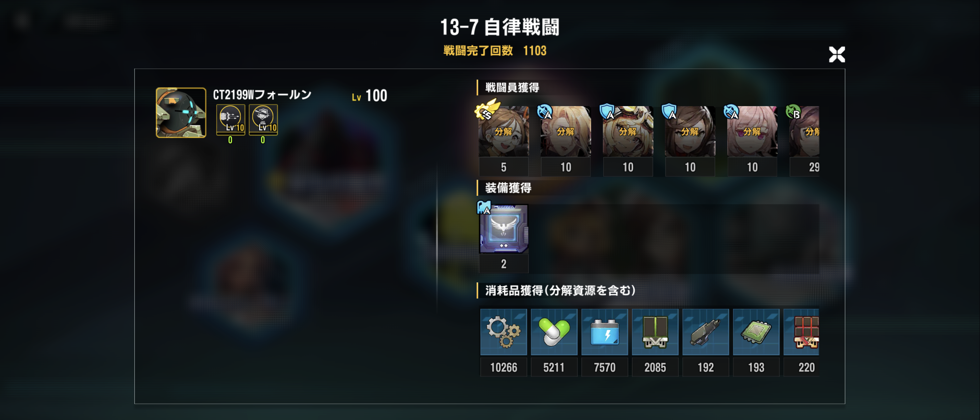Select the first Lv 10 skill icon
This screenshot has height=420, width=980.
click(230, 119)
